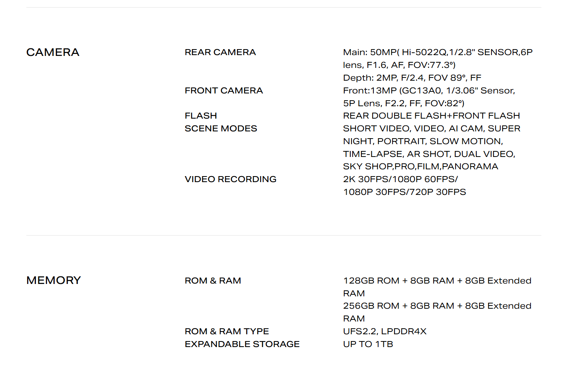Click the ROM & RAM label
This screenshot has width=588, height=377.
click(x=213, y=281)
